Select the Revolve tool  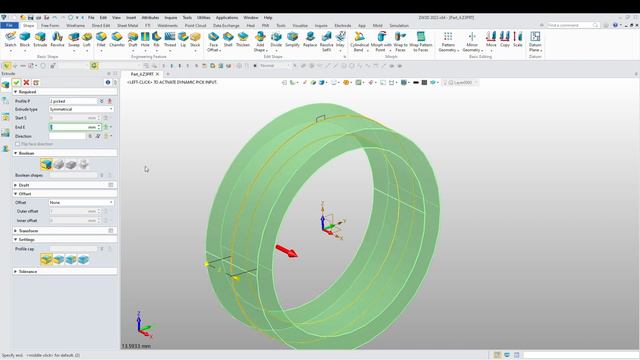coord(57,40)
